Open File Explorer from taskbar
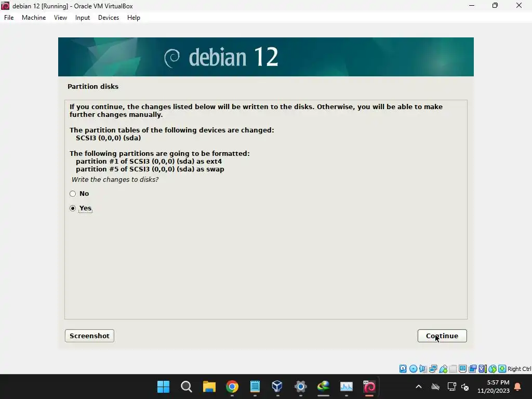Screen dimensions: 532x399 tap(209, 386)
